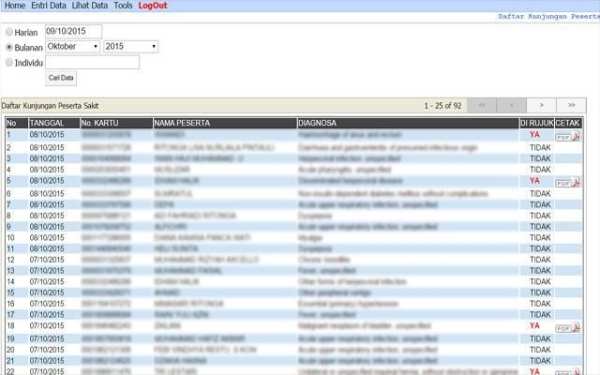Open the Tools menu

pyautogui.click(x=123, y=5)
